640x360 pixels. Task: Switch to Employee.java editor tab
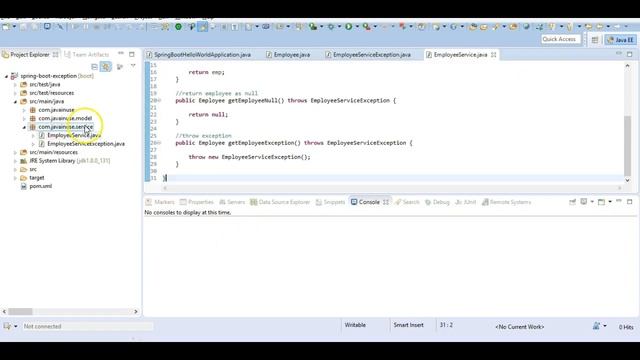pos(288,54)
